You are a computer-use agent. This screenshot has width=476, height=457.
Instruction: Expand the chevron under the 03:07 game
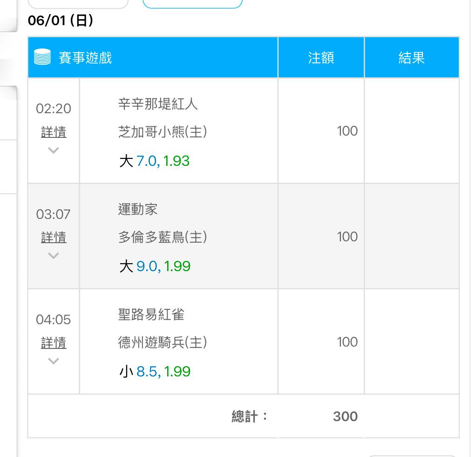pyautogui.click(x=54, y=255)
